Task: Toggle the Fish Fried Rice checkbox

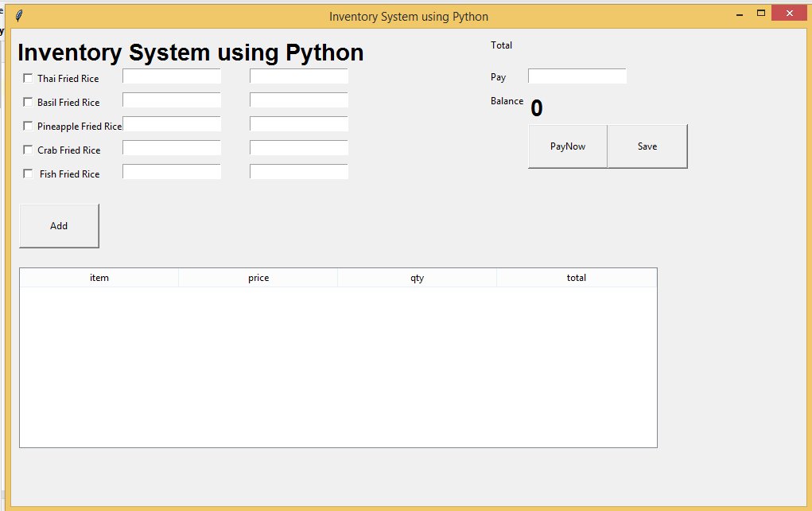Action: coord(29,174)
